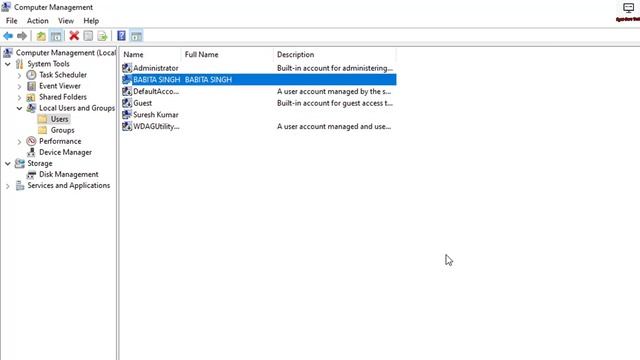Expand the Shared Folders node

19,98
